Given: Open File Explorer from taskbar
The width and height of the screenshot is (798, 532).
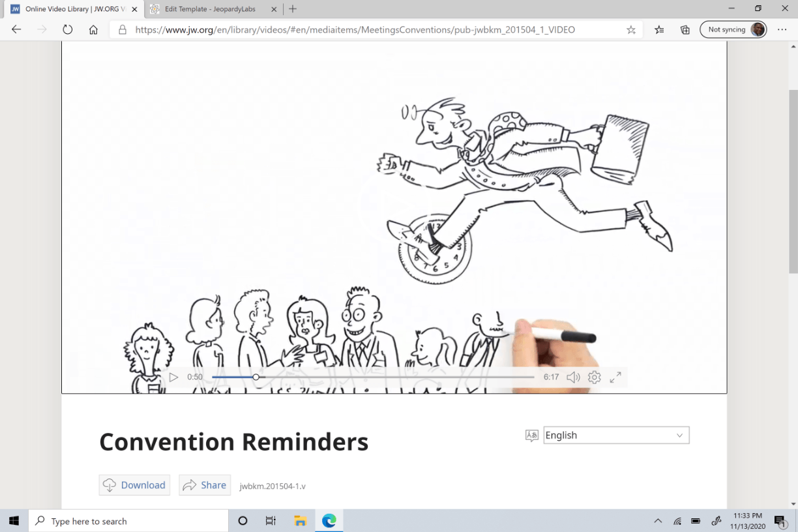Looking at the screenshot, I should click(300, 521).
